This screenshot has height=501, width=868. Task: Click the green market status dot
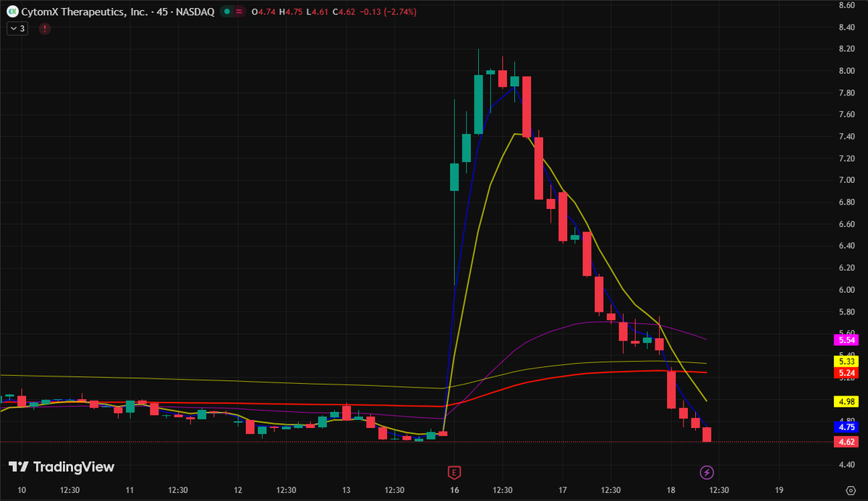[226, 12]
